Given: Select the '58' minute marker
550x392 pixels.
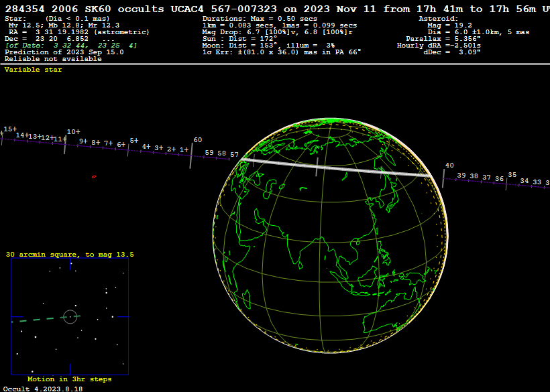Looking at the screenshot, I should (222, 153).
